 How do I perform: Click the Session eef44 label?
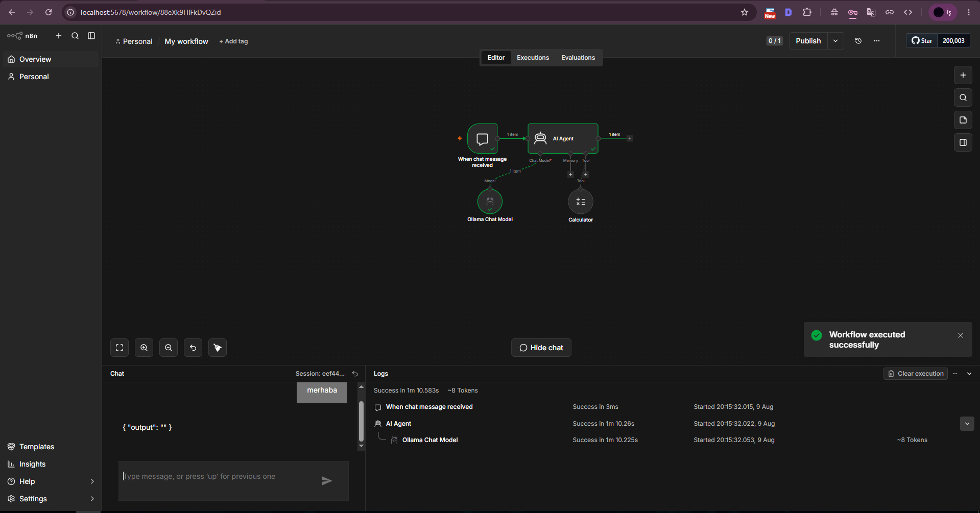click(x=320, y=374)
